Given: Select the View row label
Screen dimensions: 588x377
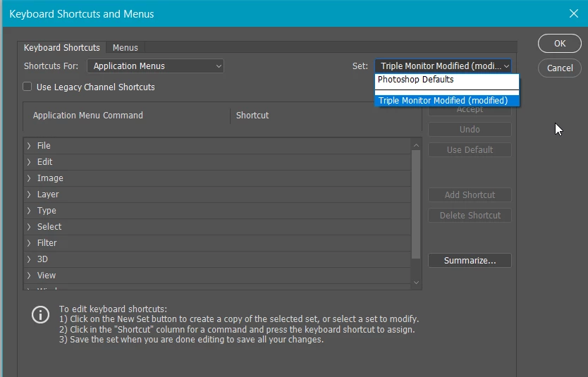Looking at the screenshot, I should click(x=47, y=276).
